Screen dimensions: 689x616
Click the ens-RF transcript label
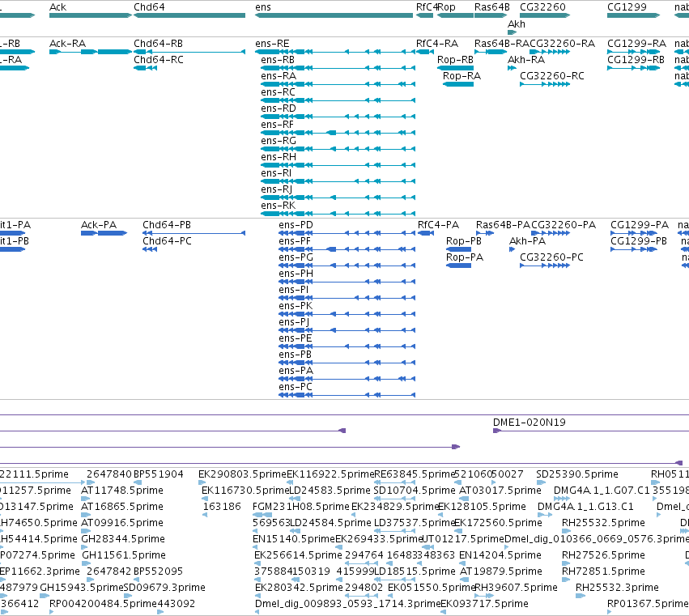pos(277,125)
